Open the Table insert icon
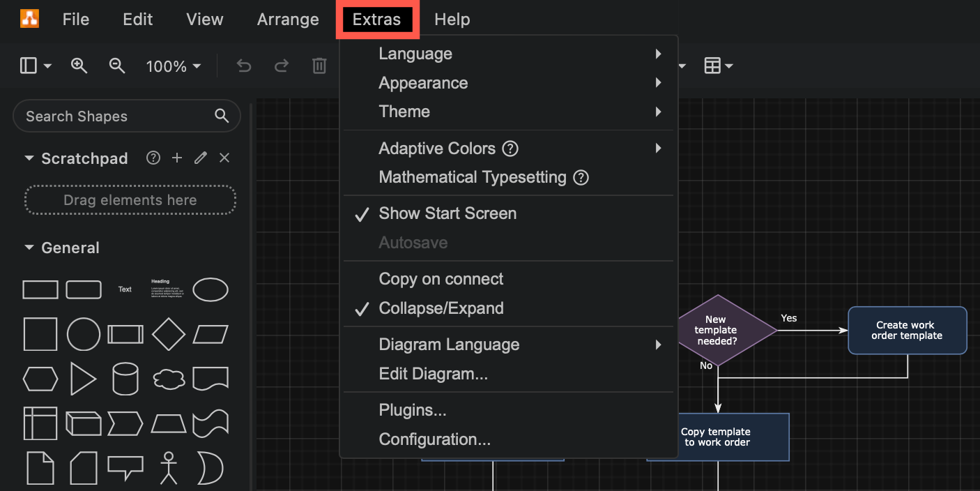Screen dimensions: 980x491 click(714, 66)
